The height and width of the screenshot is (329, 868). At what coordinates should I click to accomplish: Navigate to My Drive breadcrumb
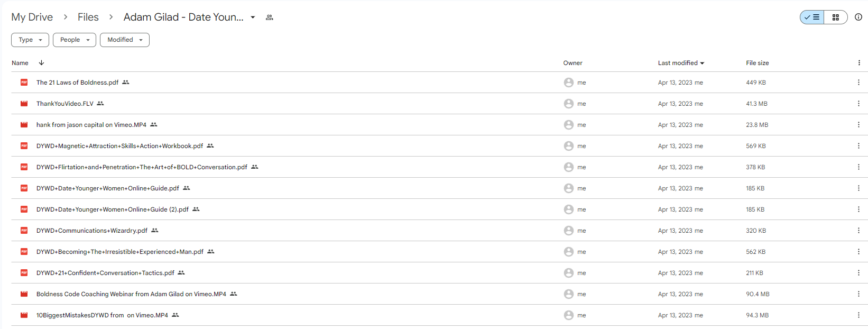point(32,17)
